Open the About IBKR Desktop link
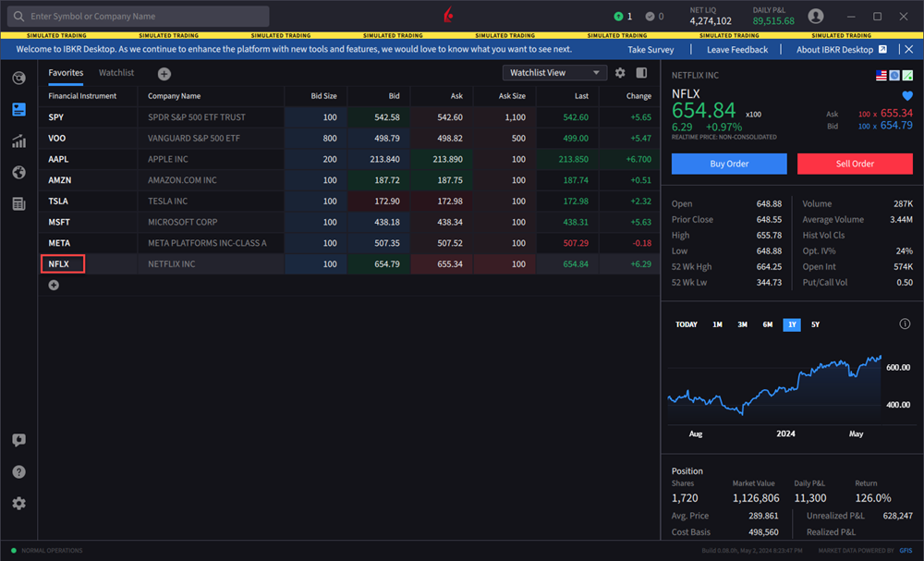Viewport: 924px width, 561px height. pyautogui.click(x=835, y=50)
